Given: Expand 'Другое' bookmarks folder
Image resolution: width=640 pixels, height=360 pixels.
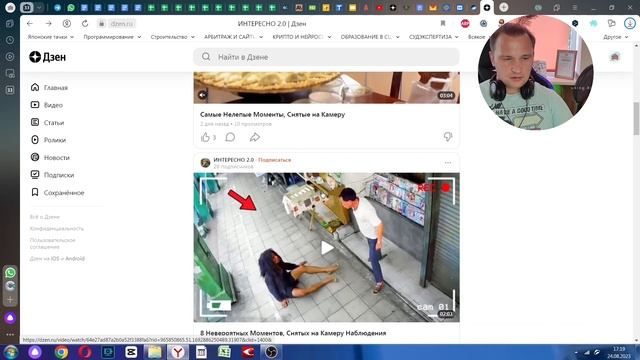Looking at the screenshot, I should tap(616, 37).
